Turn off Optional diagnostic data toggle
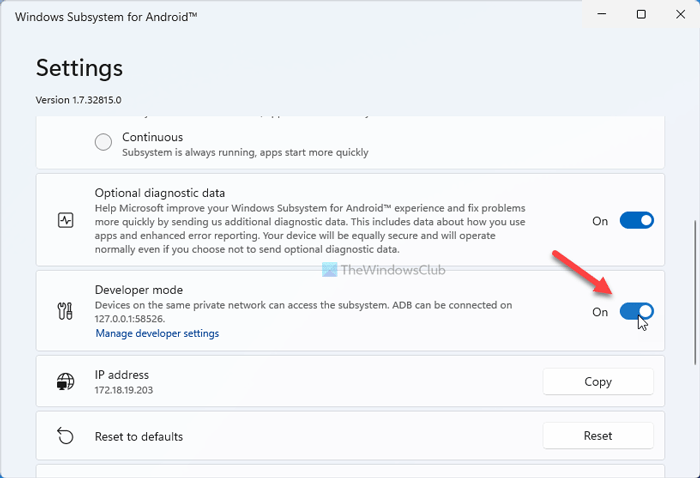The image size is (700, 478). [x=636, y=221]
